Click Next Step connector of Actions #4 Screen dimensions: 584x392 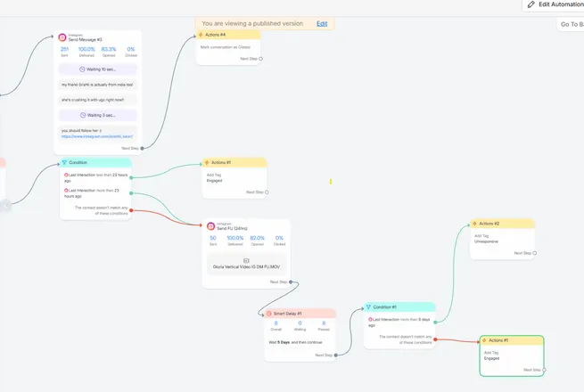tap(260, 59)
